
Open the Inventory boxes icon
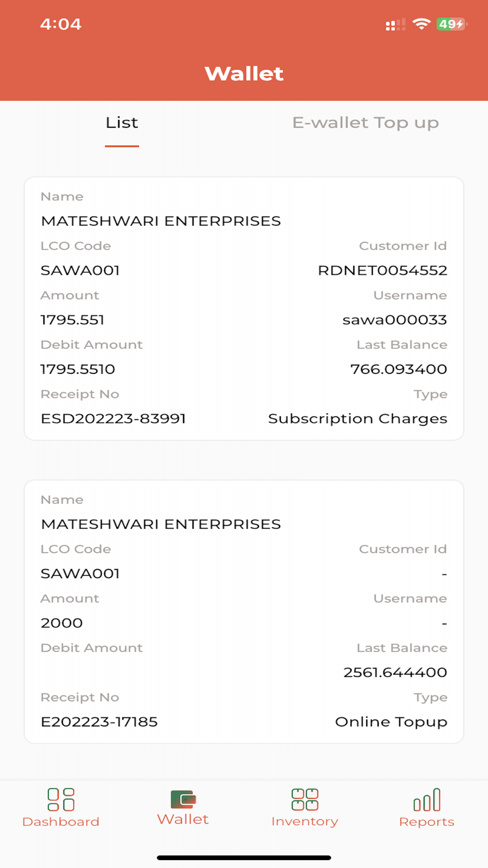305,800
